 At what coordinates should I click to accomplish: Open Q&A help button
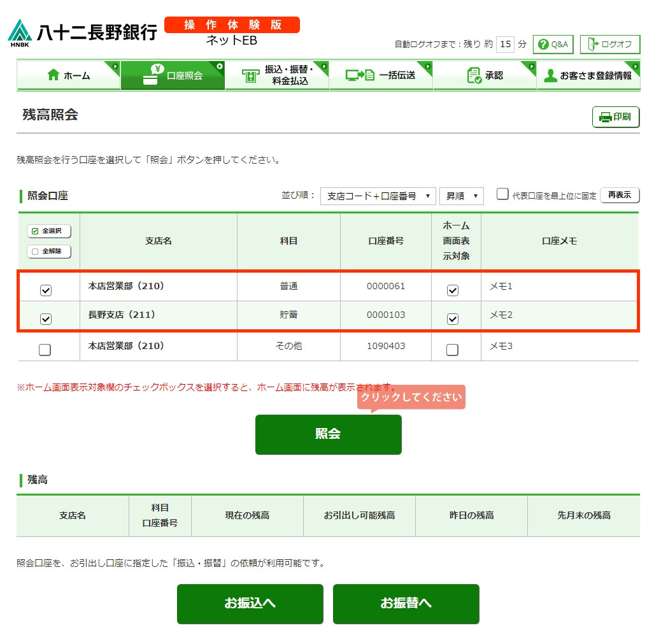[x=553, y=45]
